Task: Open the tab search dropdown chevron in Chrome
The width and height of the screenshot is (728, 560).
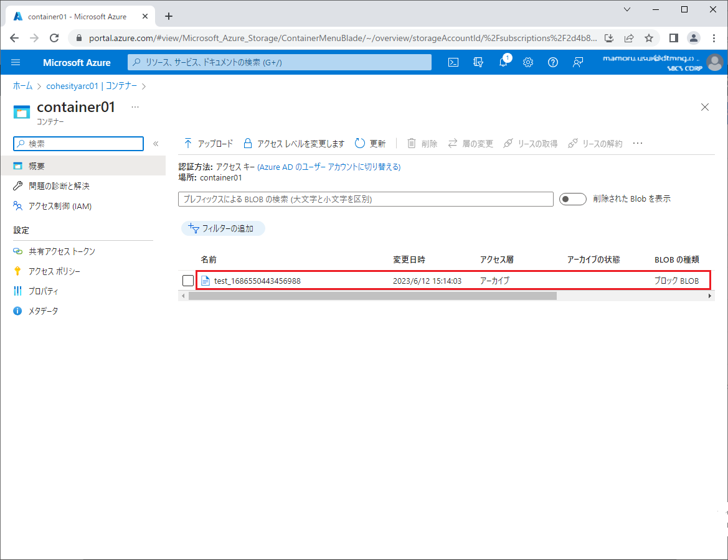Action: 626,9
